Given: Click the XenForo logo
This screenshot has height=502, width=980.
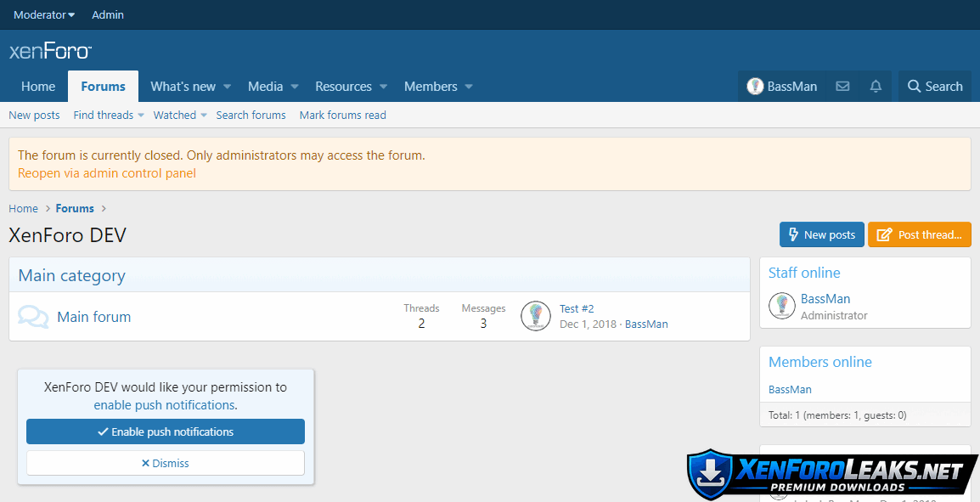Looking at the screenshot, I should click(x=50, y=51).
